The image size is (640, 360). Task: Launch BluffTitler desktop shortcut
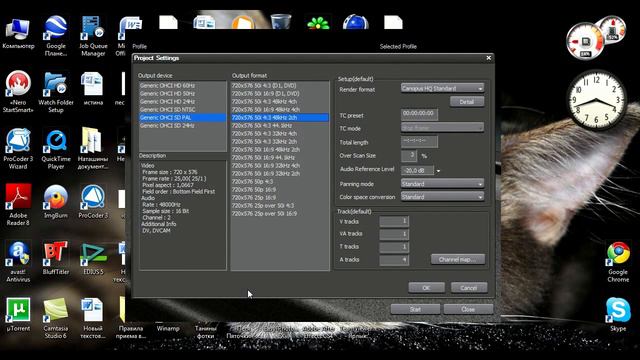[56, 258]
